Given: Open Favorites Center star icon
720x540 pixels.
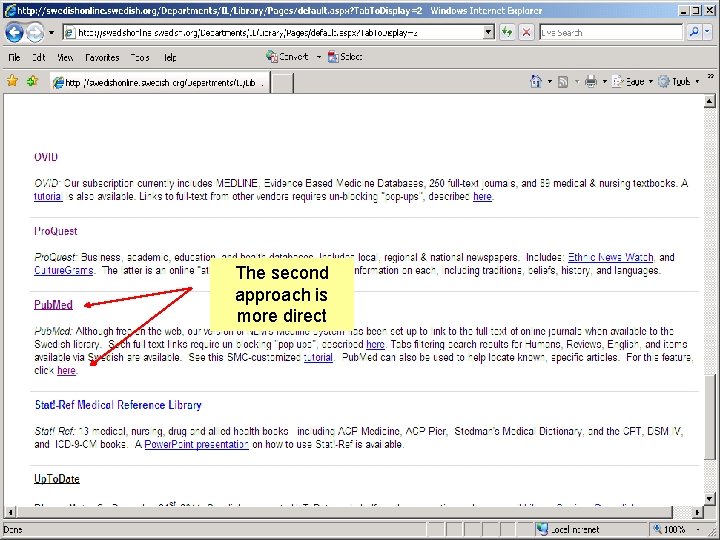Looking at the screenshot, I should (x=12, y=81).
